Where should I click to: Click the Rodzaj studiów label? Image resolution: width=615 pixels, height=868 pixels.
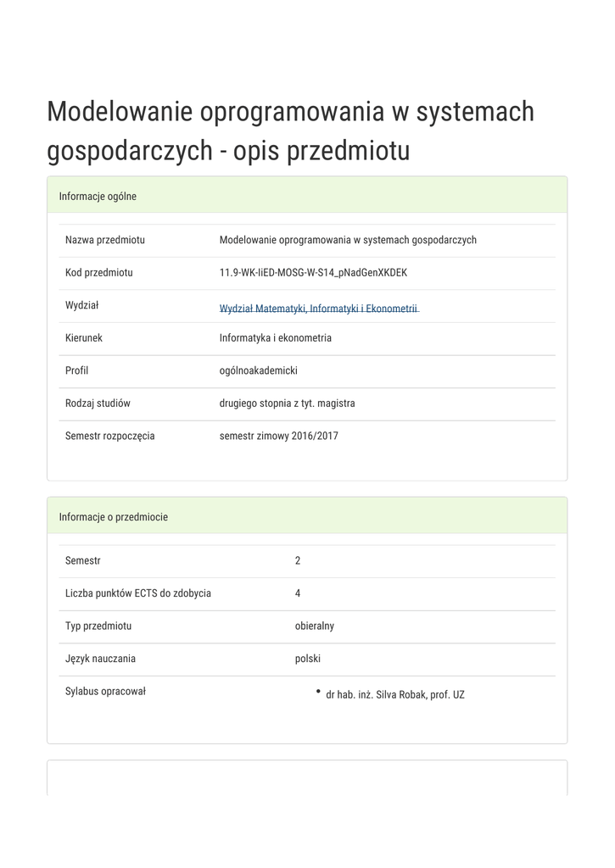pyautogui.click(x=98, y=403)
